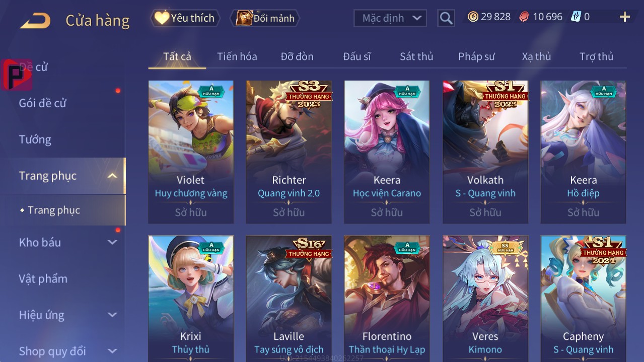The height and width of the screenshot is (362, 644).
Task: Tap the back arrow icon beside Cửa hàng
Action: click(35, 21)
